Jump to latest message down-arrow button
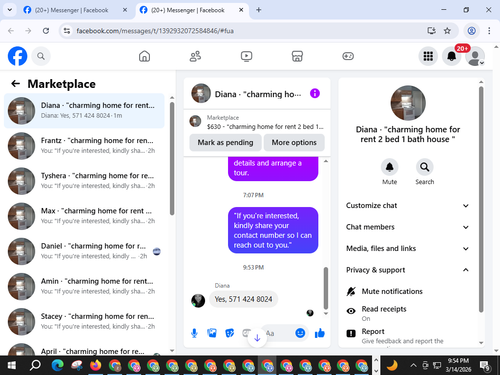500x375 pixels. [x=257, y=338]
